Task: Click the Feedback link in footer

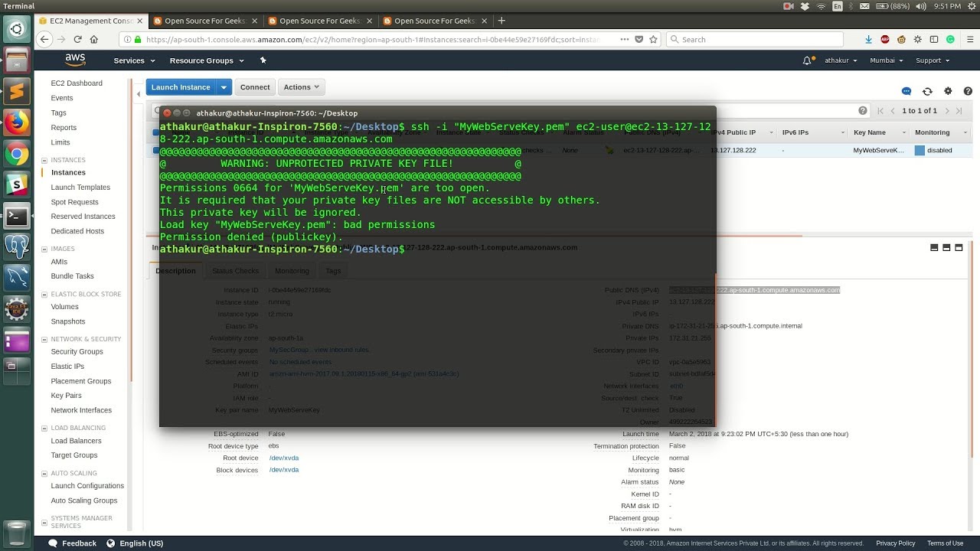Action: point(73,543)
